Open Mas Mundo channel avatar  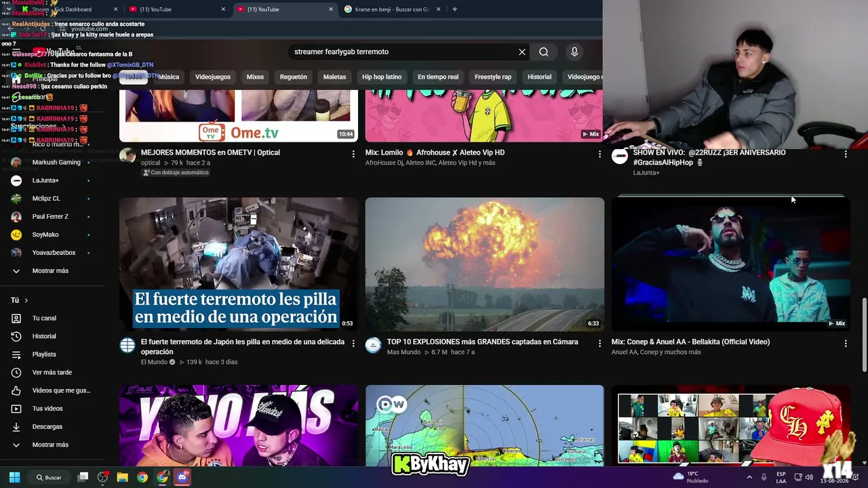pos(374,345)
